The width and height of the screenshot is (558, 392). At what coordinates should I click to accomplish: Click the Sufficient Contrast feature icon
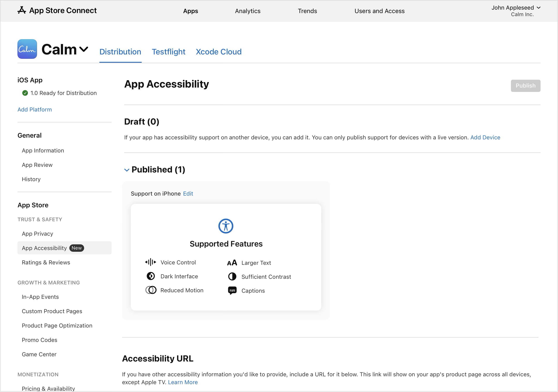[x=232, y=277]
